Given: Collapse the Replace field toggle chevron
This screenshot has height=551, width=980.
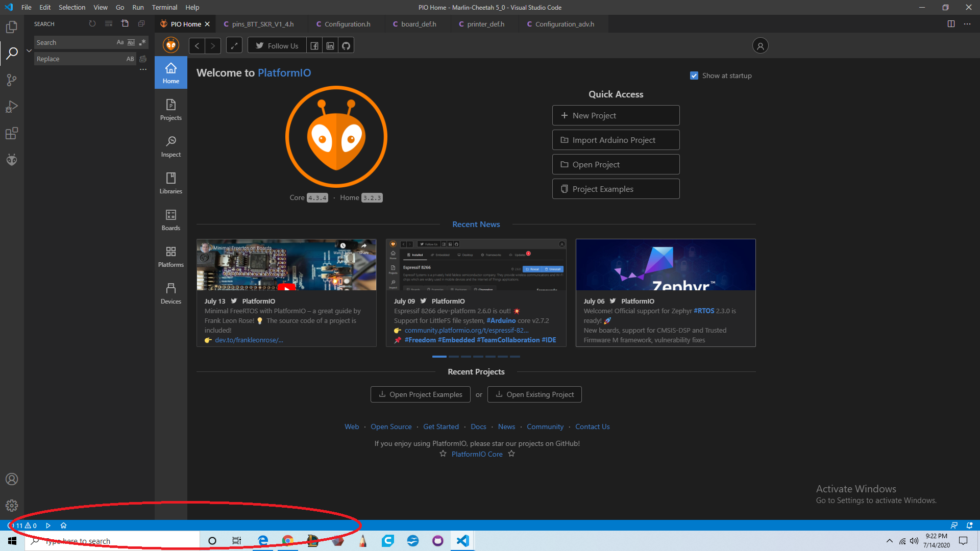Looking at the screenshot, I should pos(29,51).
